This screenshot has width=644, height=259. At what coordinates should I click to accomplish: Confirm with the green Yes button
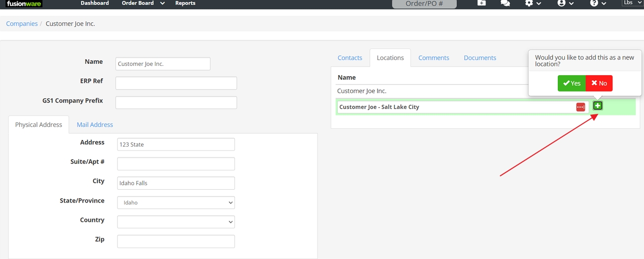pos(572,83)
